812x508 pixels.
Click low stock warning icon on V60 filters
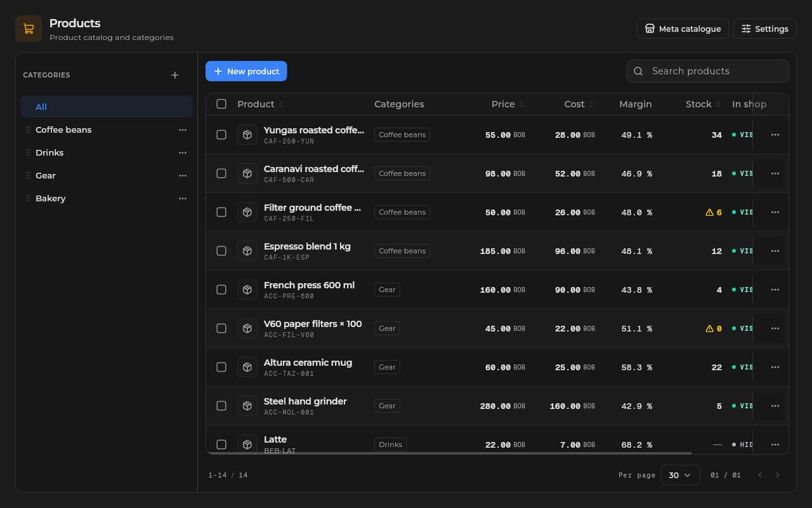[709, 328]
